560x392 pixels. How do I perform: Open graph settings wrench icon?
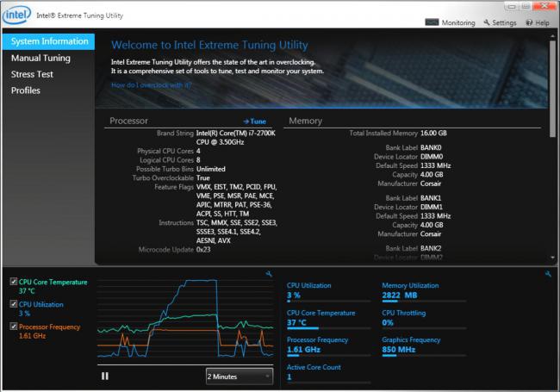pos(269,274)
